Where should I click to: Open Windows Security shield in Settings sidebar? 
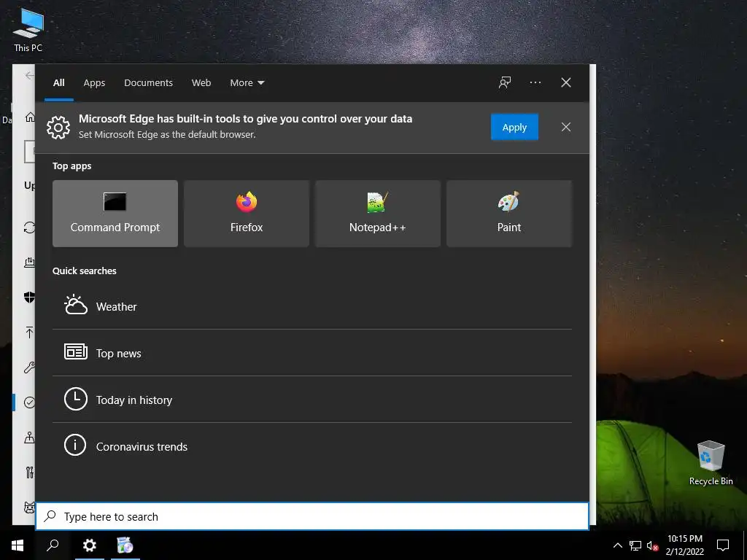tap(29, 297)
